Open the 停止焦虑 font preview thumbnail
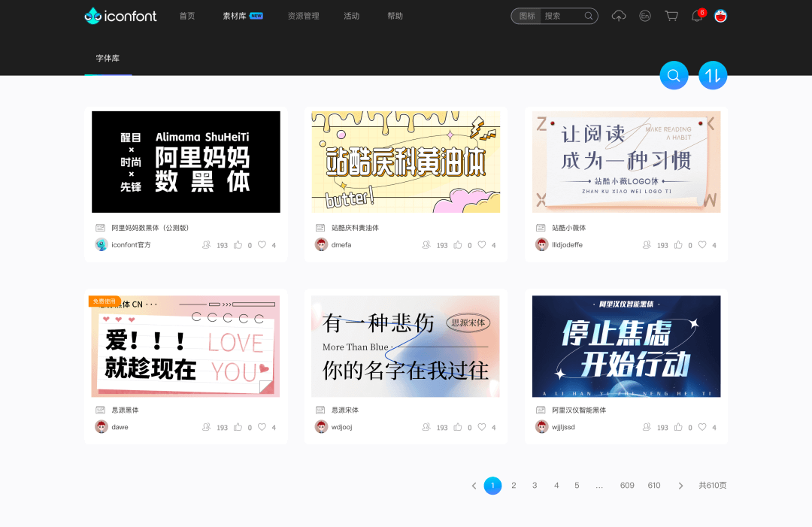The width and height of the screenshot is (812, 527). click(626, 346)
